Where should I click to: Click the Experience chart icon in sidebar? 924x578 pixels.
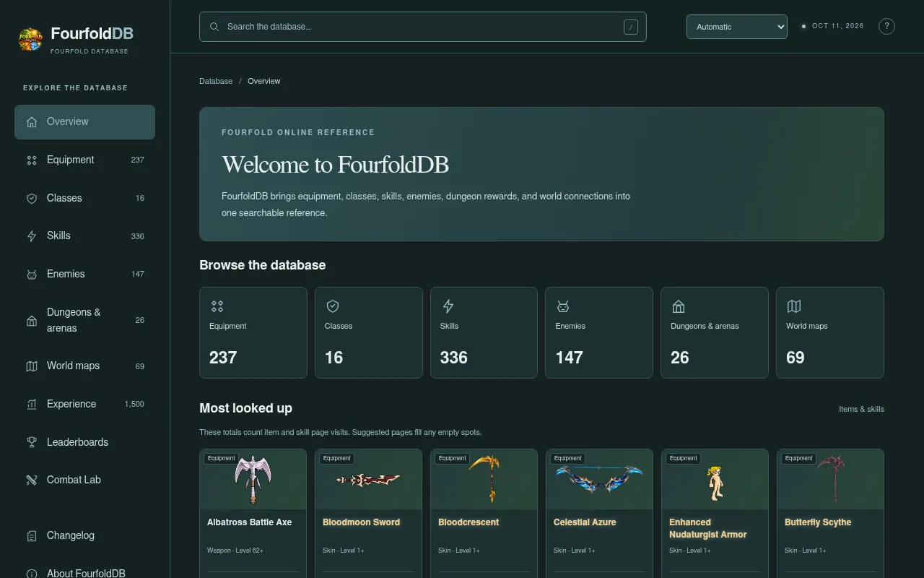coord(32,405)
